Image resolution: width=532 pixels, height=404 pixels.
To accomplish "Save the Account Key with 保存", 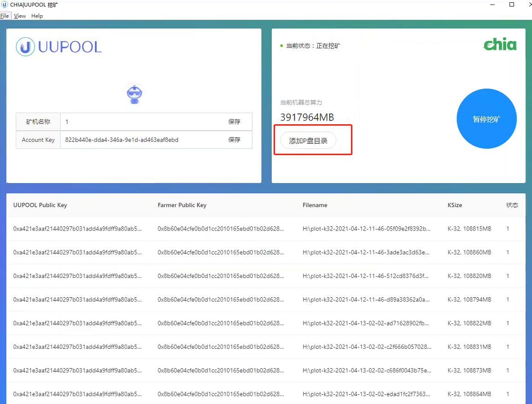I will click(234, 140).
